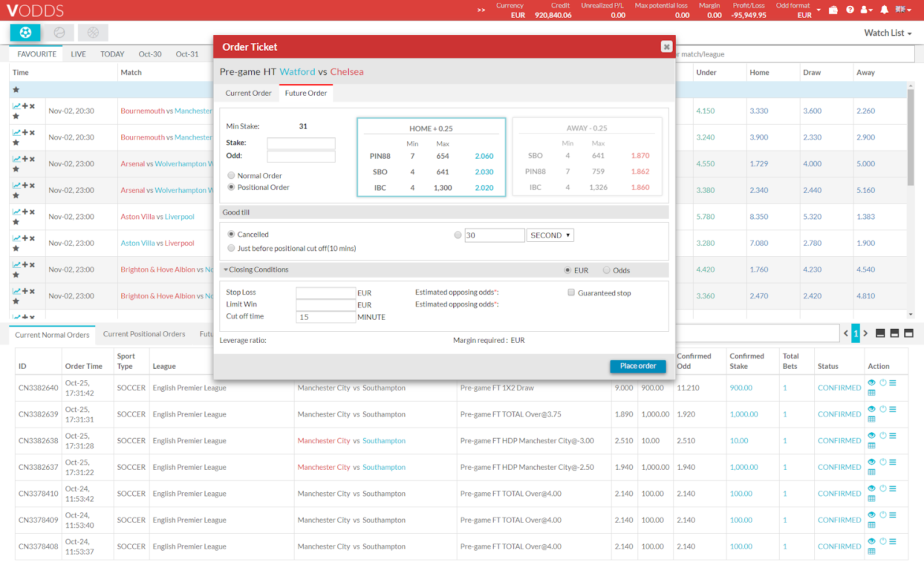
Task: Open the notifications bell icon
Action: (884, 10)
